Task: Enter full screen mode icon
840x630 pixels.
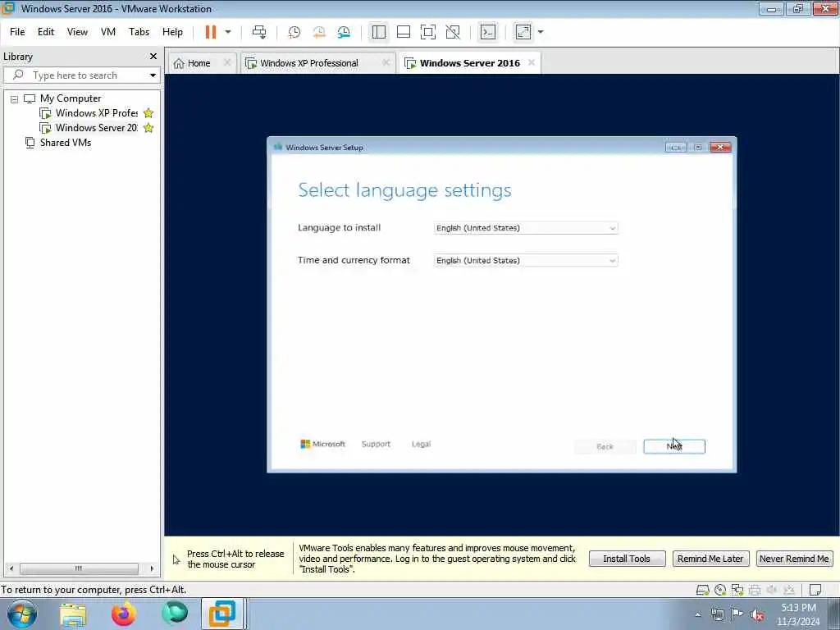Action: (x=428, y=32)
